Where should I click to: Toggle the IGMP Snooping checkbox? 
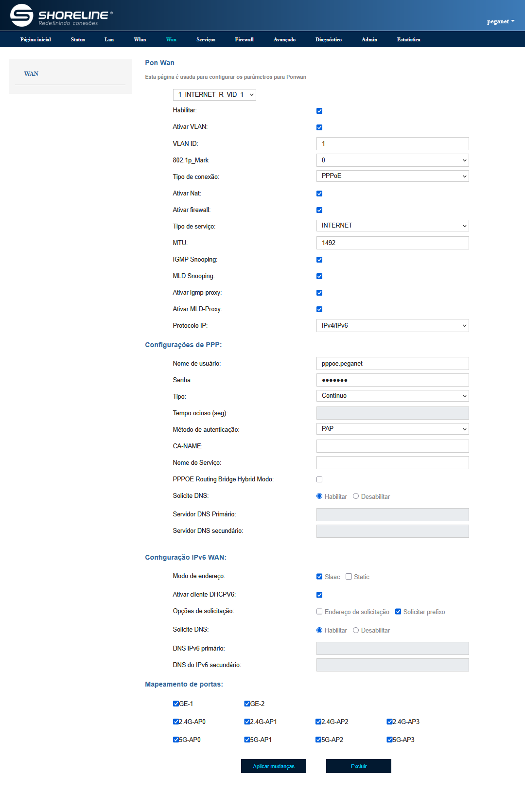coord(319,260)
